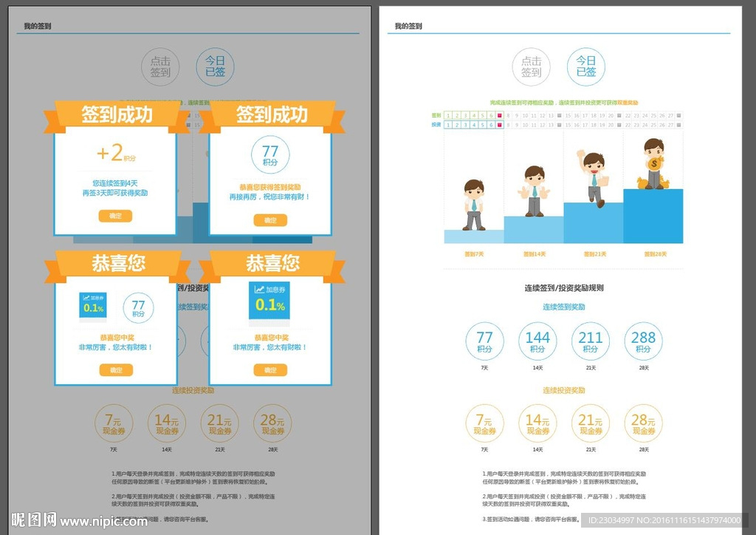Click the gray day-21 gift icon in the 签到 row
This screenshot has width=756, height=535.
pos(619,115)
